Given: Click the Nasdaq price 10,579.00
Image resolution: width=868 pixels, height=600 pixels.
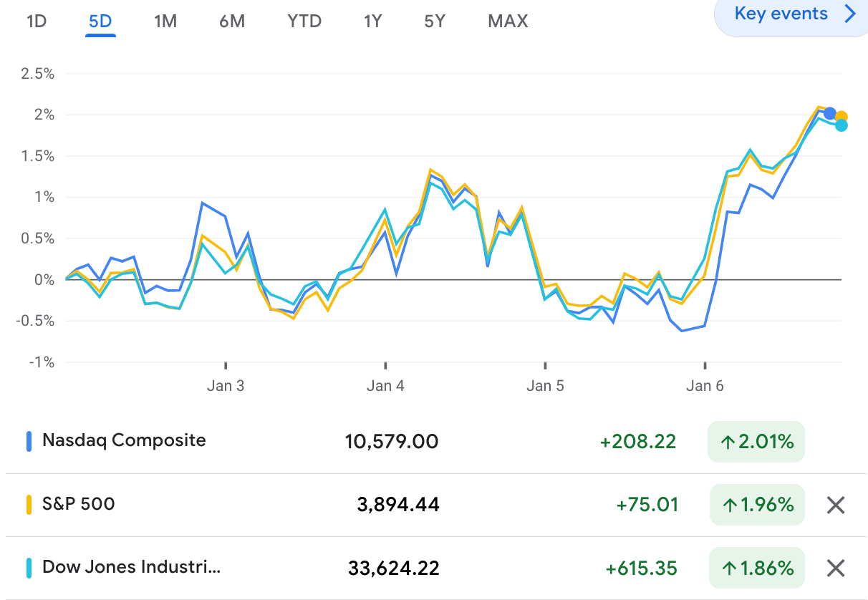Looking at the screenshot, I should [x=392, y=442].
